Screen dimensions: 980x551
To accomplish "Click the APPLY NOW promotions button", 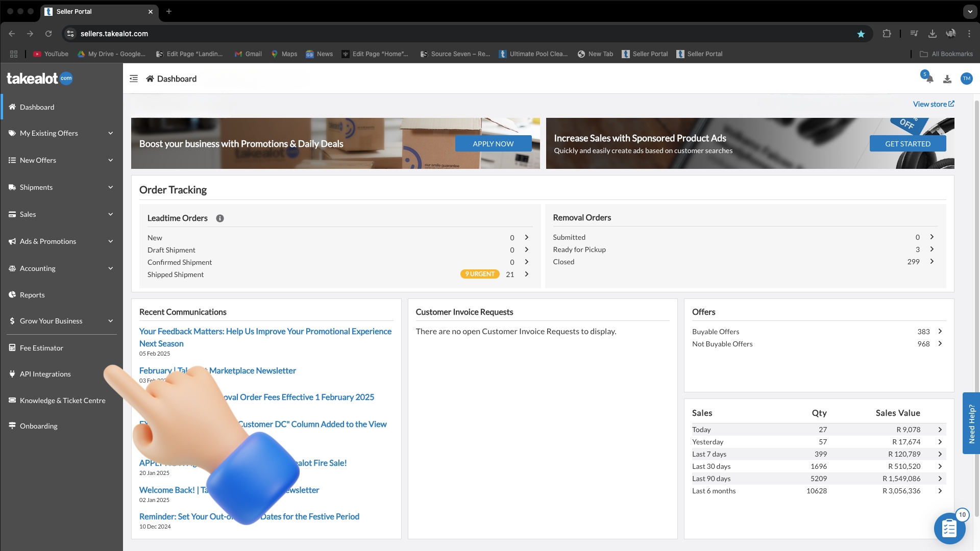I will point(493,143).
